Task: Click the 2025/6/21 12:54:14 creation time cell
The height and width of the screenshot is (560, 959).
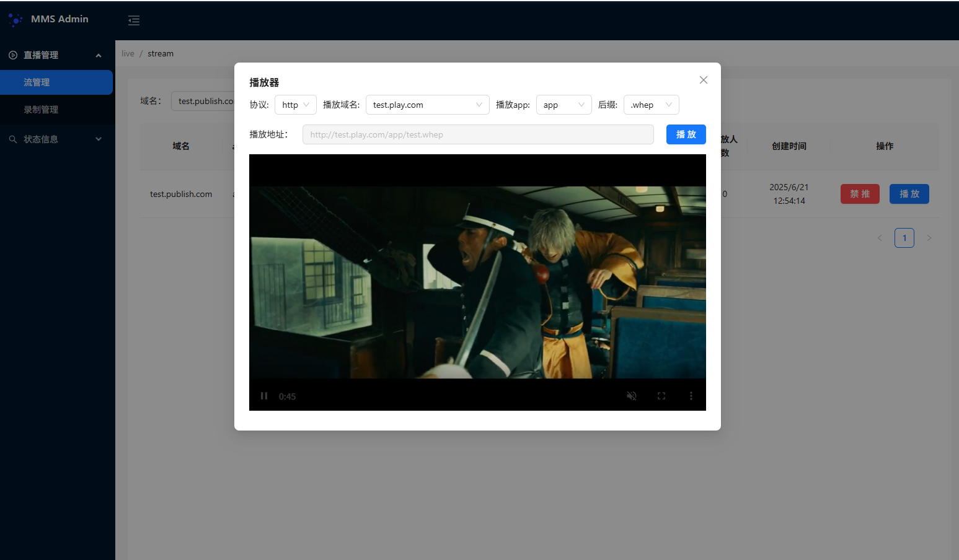Action: coord(789,194)
